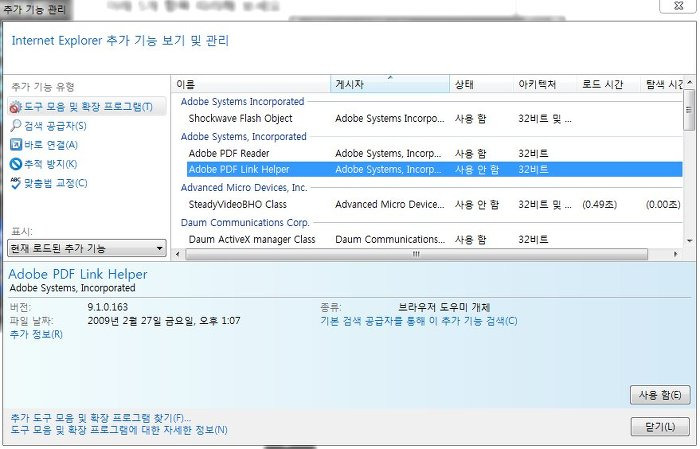Click the 32비트 cell of Adobe PDF Reader
Viewport: 700px width, 449px height.
click(533, 153)
